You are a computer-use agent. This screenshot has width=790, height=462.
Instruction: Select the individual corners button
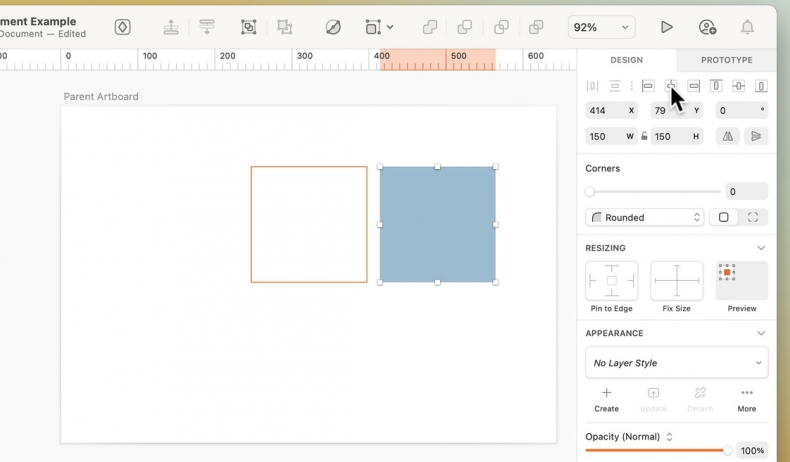point(753,218)
